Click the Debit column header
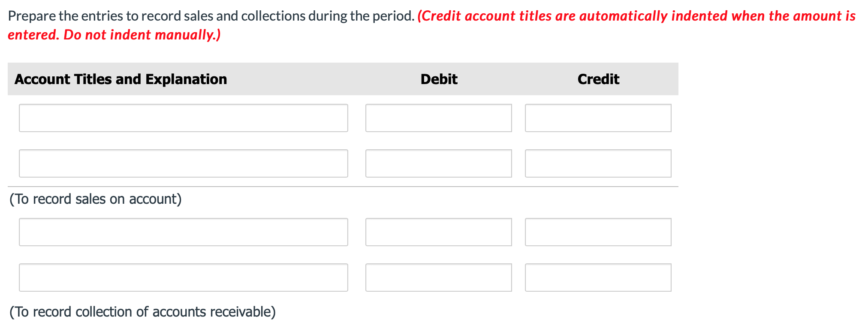The image size is (868, 326). coord(439,79)
